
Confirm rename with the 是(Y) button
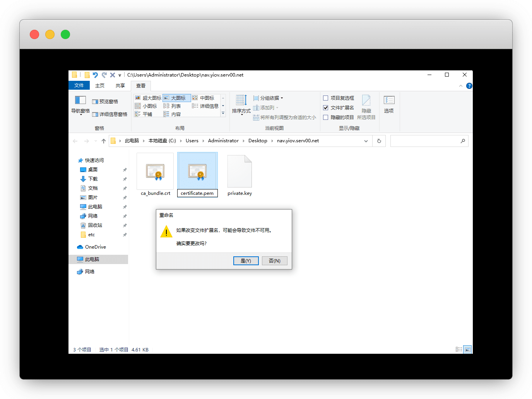click(x=246, y=261)
